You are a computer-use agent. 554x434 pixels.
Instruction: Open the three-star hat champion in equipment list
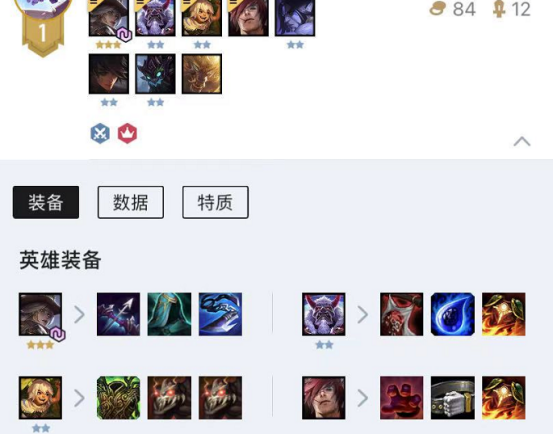[41, 314]
